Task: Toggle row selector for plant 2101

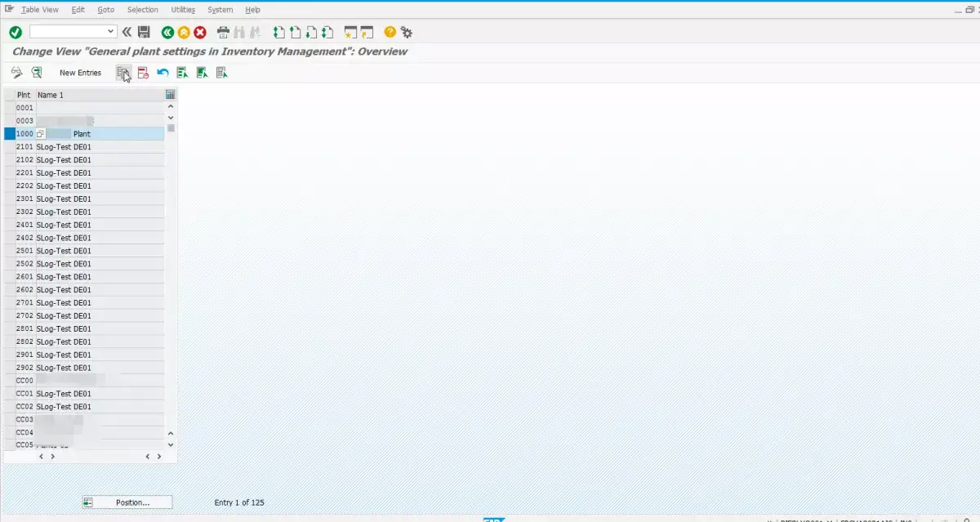Action: click(x=10, y=146)
